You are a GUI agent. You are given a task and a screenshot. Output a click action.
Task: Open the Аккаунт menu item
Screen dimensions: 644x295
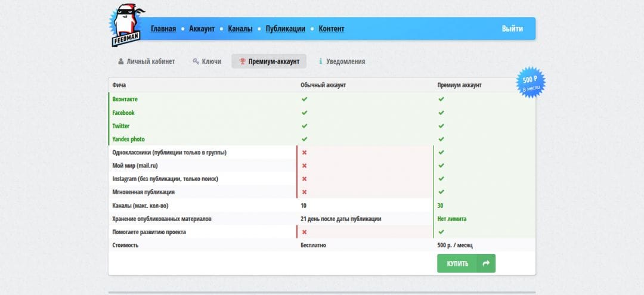coord(202,29)
